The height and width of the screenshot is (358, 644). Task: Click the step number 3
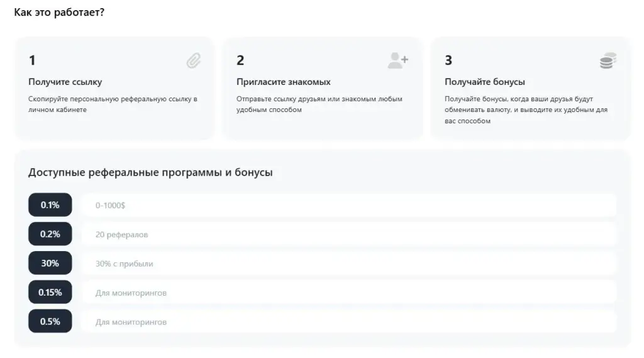[448, 60]
